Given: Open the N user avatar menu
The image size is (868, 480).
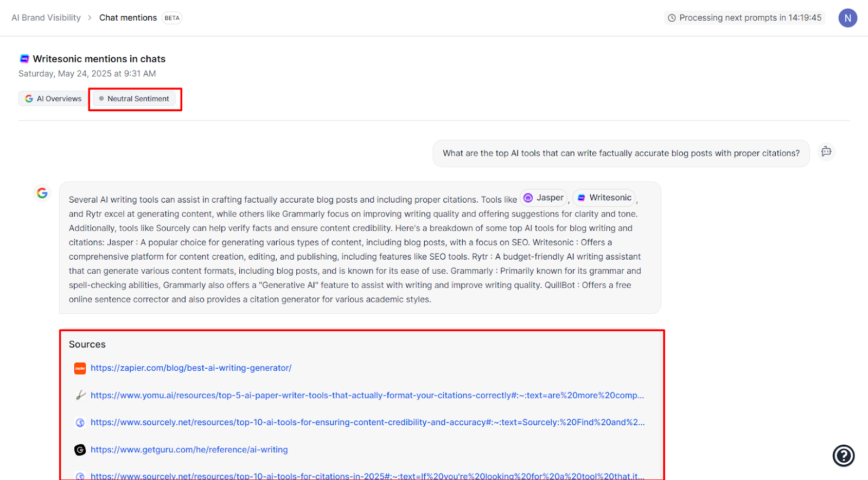Looking at the screenshot, I should 847,18.
